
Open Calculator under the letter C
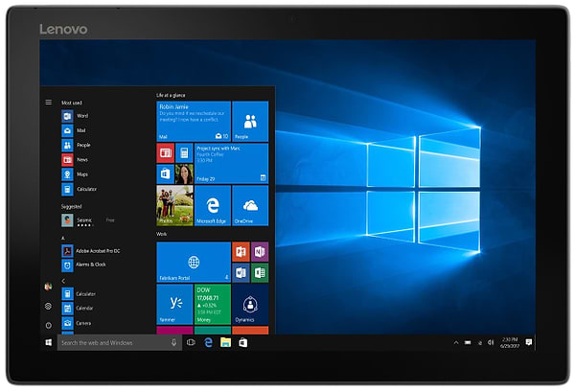tap(79, 294)
